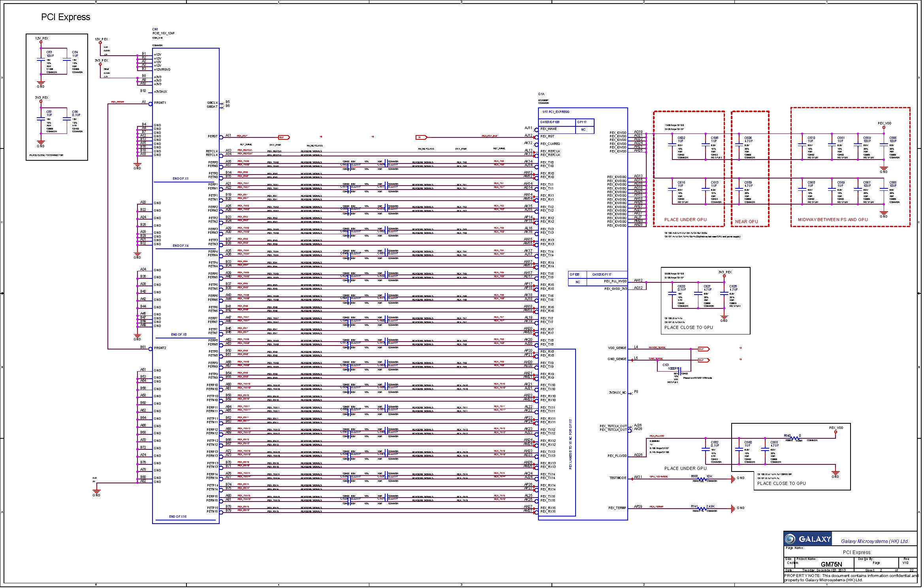Select the 1/17 PCI_EXPRESS GPU block header
The height and width of the screenshot is (588, 924).
tap(556, 112)
